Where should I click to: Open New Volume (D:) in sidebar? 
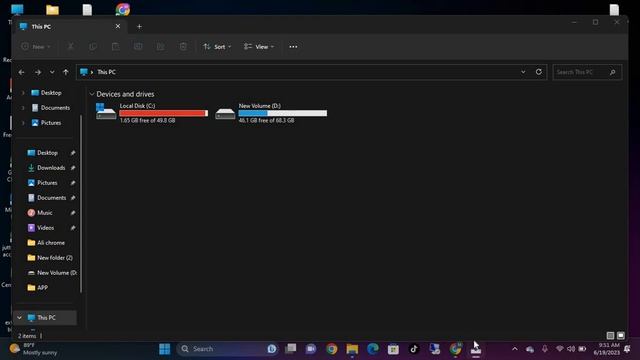tap(56, 273)
